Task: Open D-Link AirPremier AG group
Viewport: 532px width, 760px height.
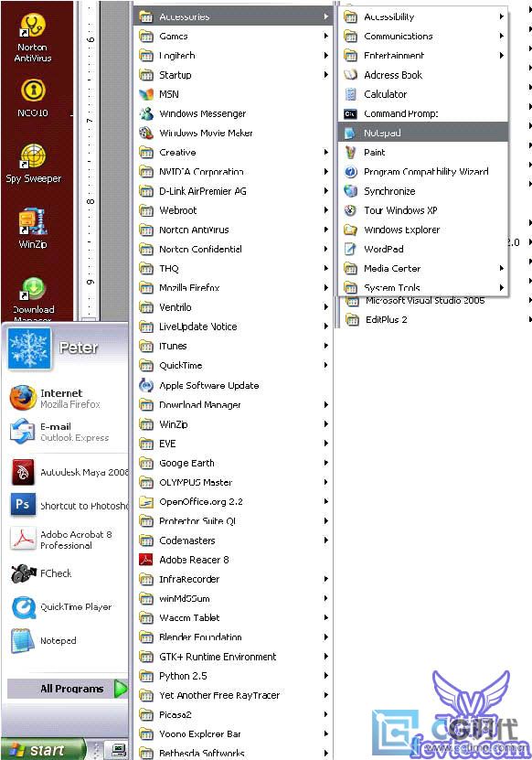Action: [233, 191]
